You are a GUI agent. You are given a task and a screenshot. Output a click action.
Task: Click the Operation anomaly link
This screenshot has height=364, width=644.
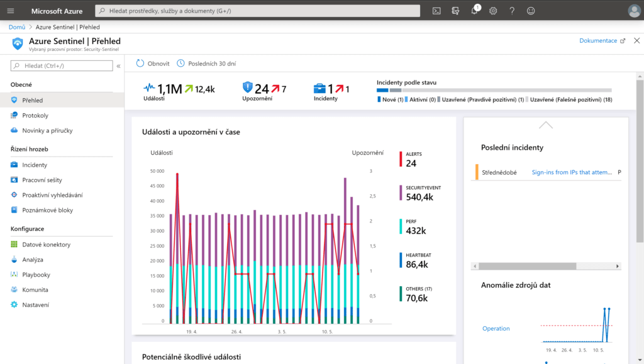pyautogui.click(x=496, y=328)
